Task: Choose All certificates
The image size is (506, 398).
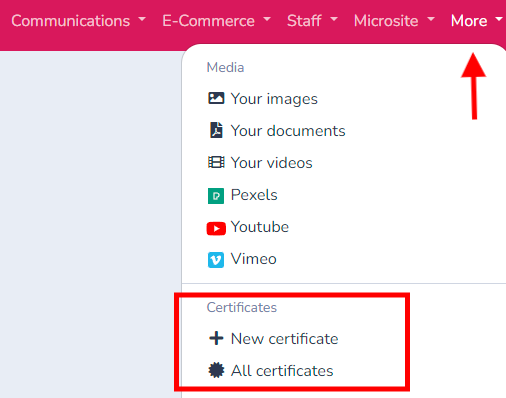Action: [271, 371]
